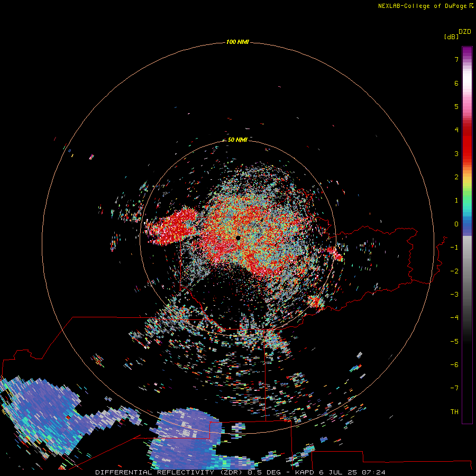The image size is (476, 476).
Task: Click the -1 value on the color scale
Action: point(454,248)
